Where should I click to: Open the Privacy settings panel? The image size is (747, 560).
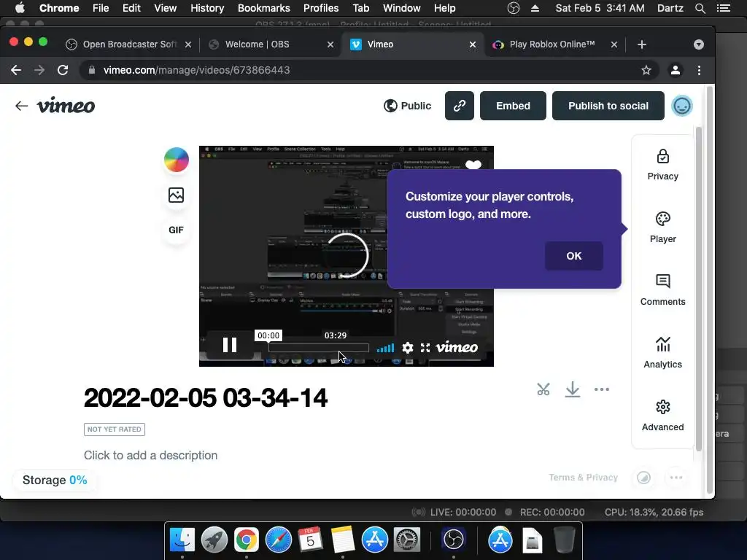click(x=662, y=166)
